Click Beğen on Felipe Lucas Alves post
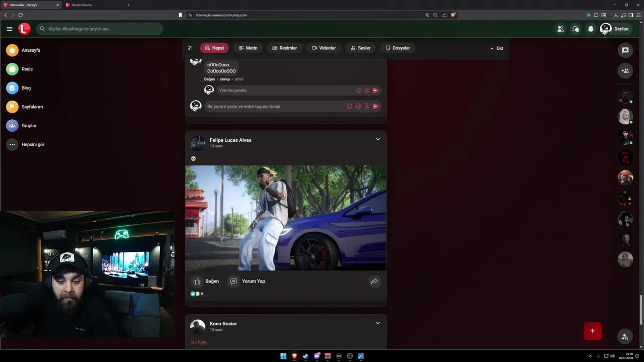Image resolution: width=644 pixels, height=362 pixels. point(206,282)
